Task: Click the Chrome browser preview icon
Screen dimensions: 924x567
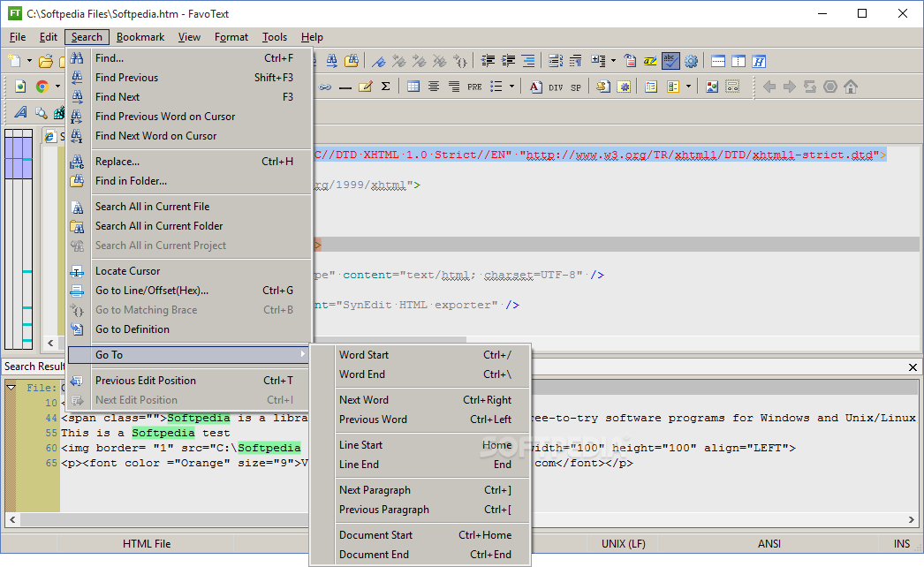Action: click(x=42, y=87)
